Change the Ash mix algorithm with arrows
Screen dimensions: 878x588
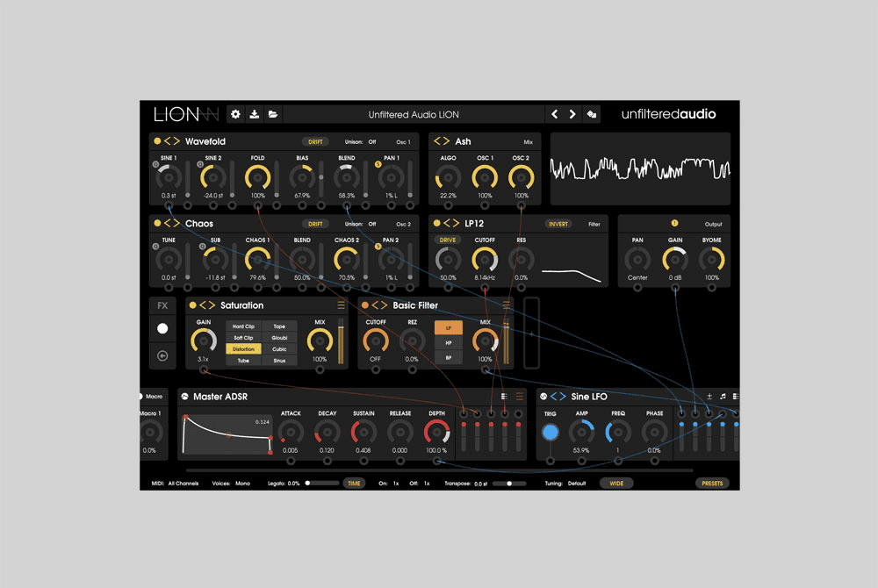[442, 141]
